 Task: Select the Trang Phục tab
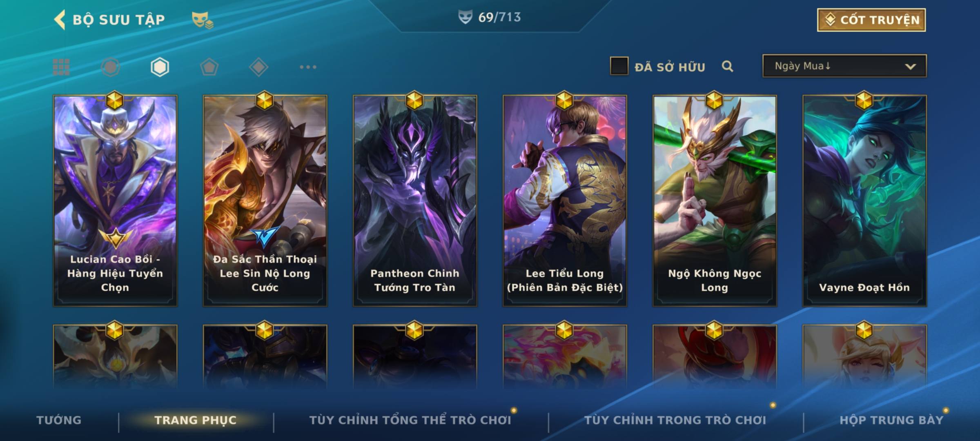[196, 420]
